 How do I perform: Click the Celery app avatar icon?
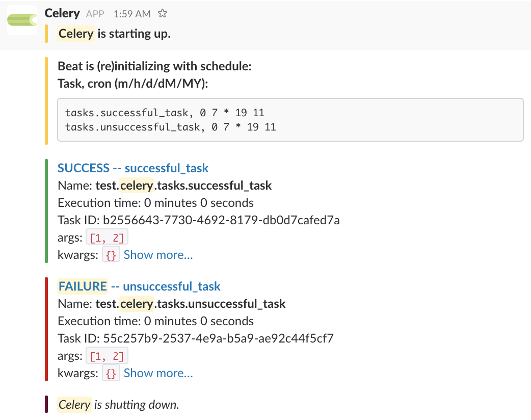coord(22,20)
